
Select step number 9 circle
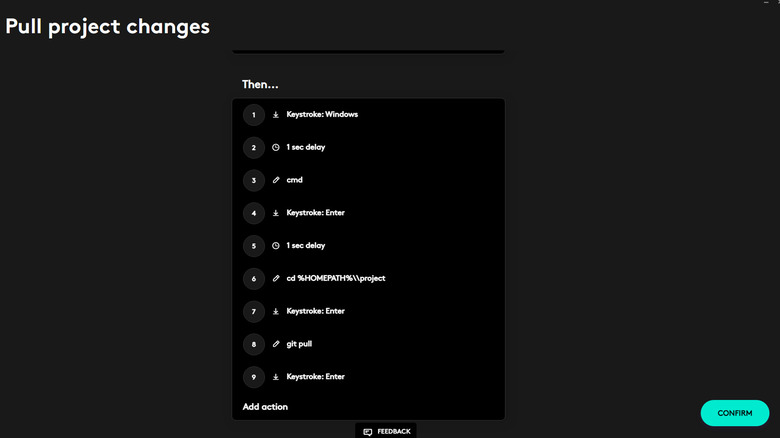(x=254, y=377)
